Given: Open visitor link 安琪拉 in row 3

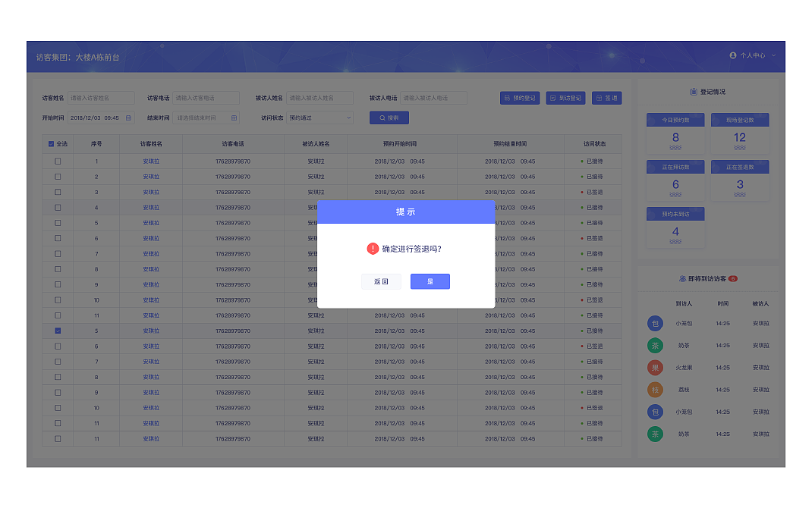Looking at the screenshot, I should pos(151,192).
